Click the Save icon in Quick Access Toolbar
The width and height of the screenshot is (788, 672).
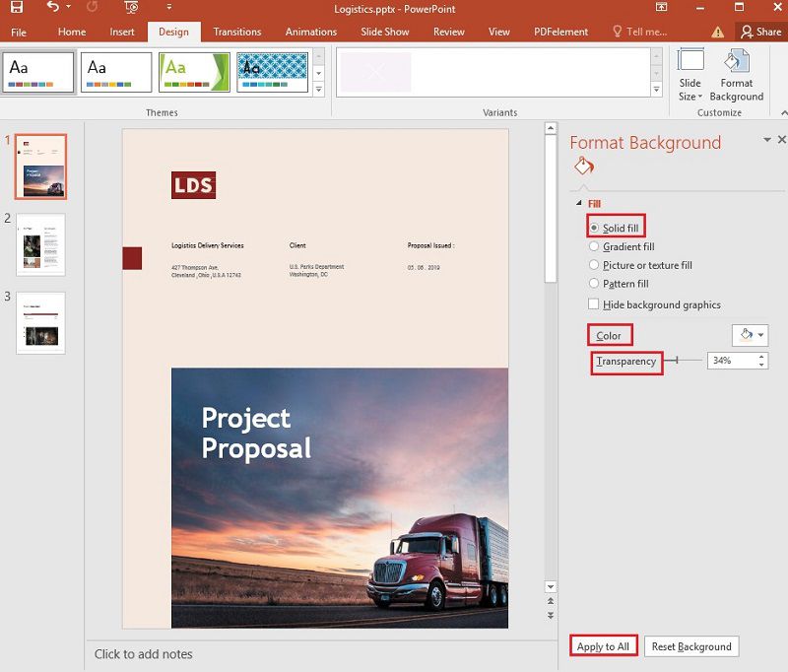coord(17,8)
